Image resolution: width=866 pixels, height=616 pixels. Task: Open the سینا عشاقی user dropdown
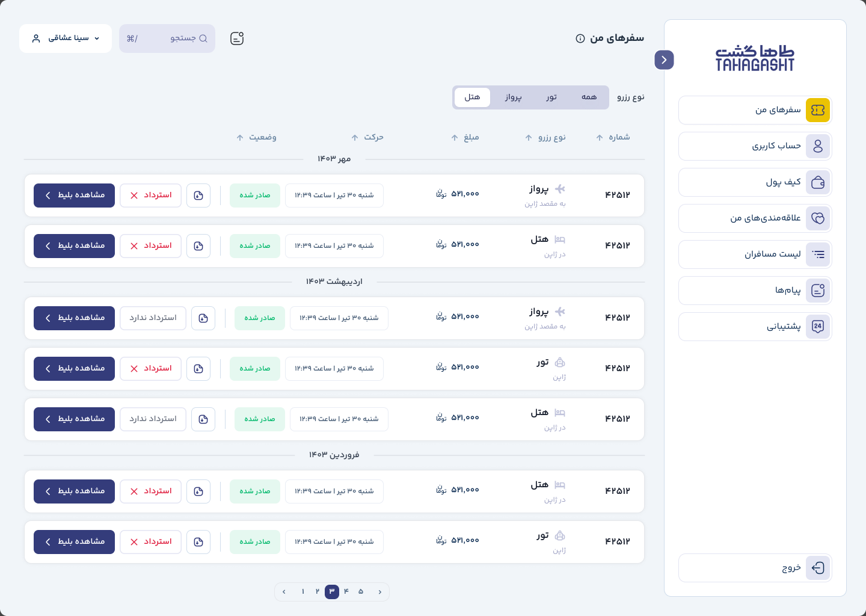(66, 38)
